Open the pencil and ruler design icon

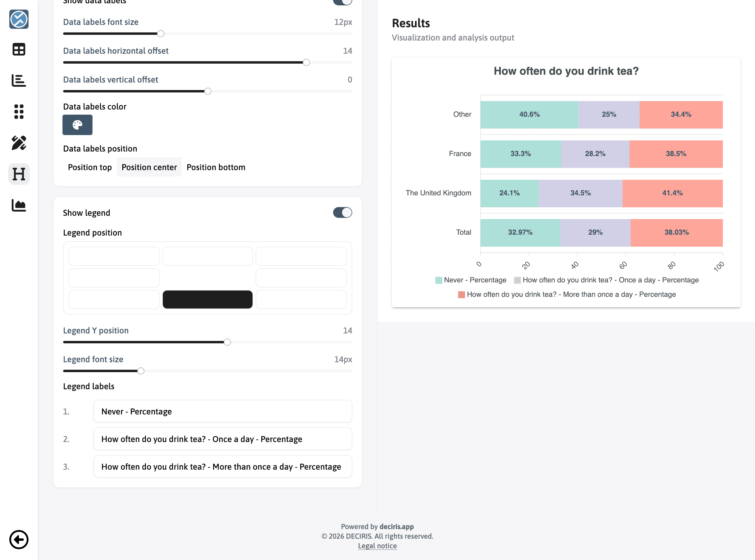coord(19,143)
